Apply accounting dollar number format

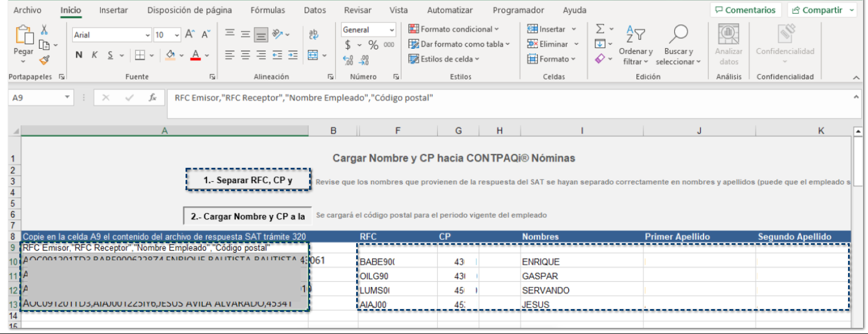click(x=348, y=45)
